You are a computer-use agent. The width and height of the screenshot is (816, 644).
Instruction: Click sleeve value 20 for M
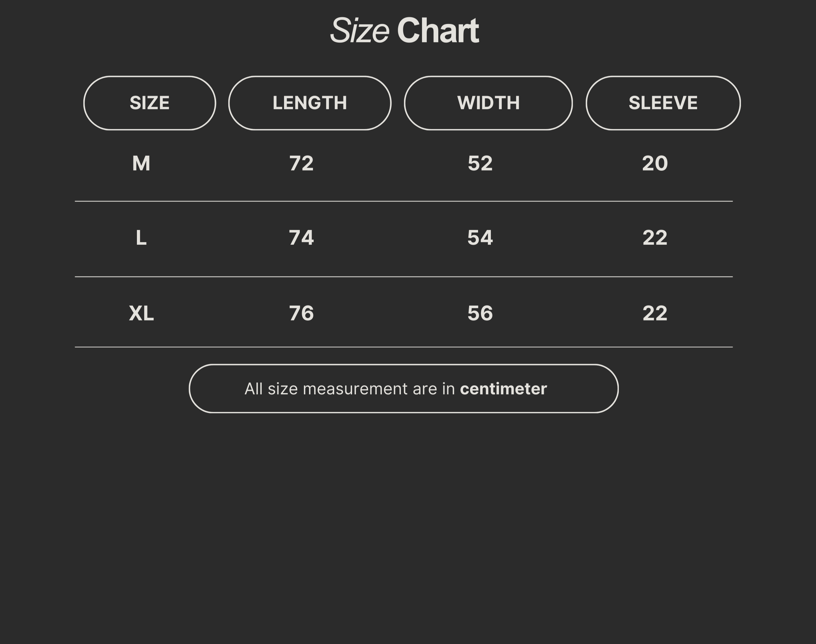[x=655, y=163]
